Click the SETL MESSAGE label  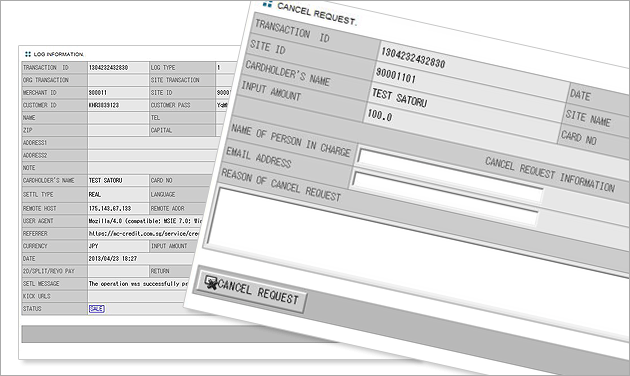point(41,284)
